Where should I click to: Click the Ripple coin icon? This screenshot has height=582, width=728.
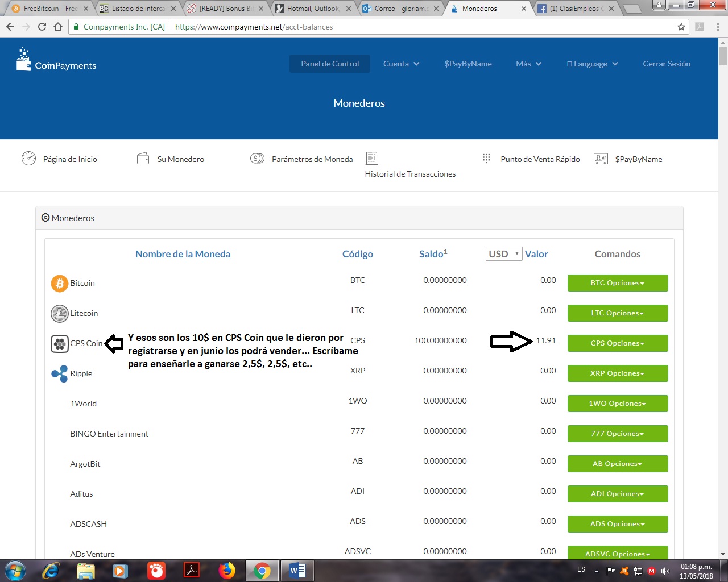pyautogui.click(x=60, y=373)
